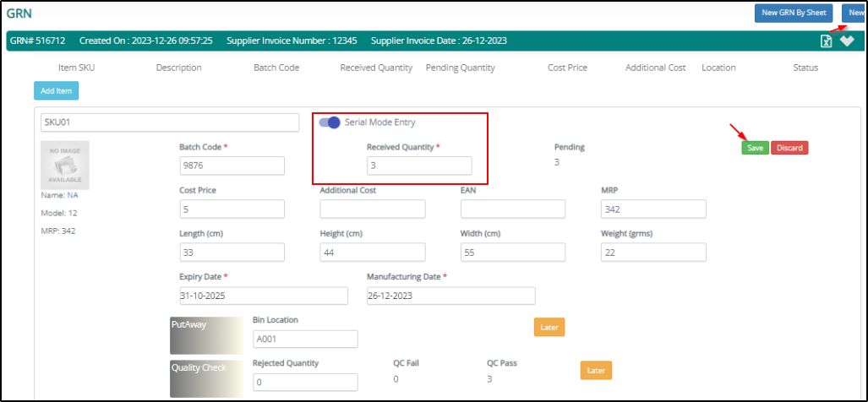Click the No Image Available thumbnail
The width and height of the screenshot is (868, 402).
[x=65, y=165]
